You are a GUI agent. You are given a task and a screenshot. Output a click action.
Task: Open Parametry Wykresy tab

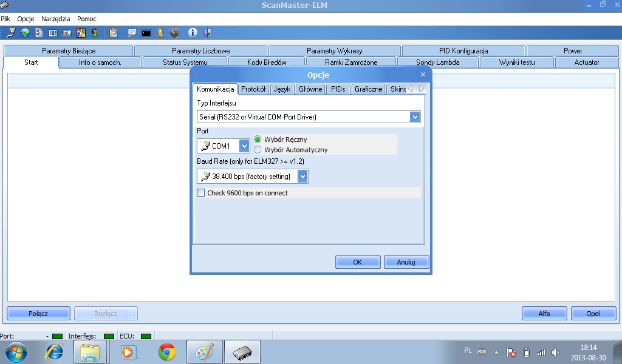coord(335,51)
